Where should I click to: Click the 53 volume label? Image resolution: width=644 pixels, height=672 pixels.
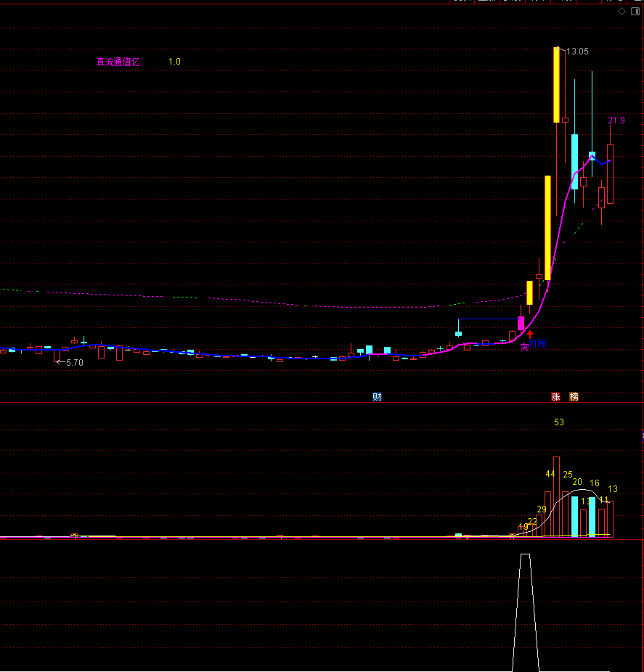coord(559,422)
